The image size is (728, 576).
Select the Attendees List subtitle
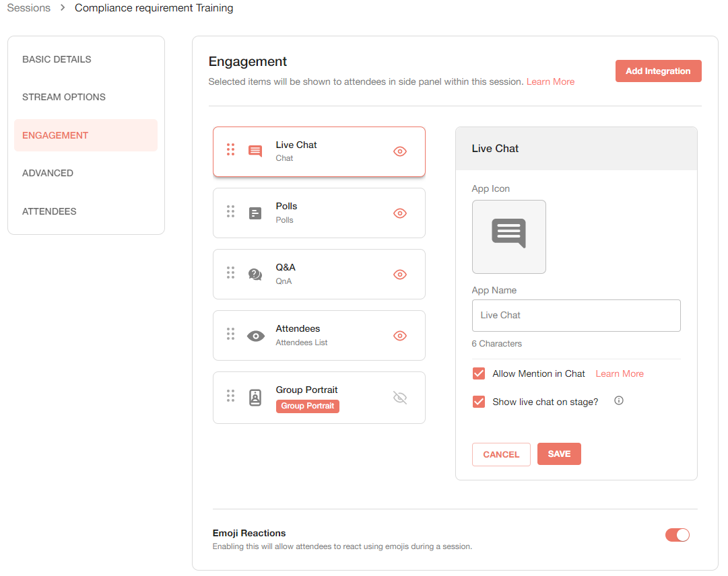click(x=301, y=343)
